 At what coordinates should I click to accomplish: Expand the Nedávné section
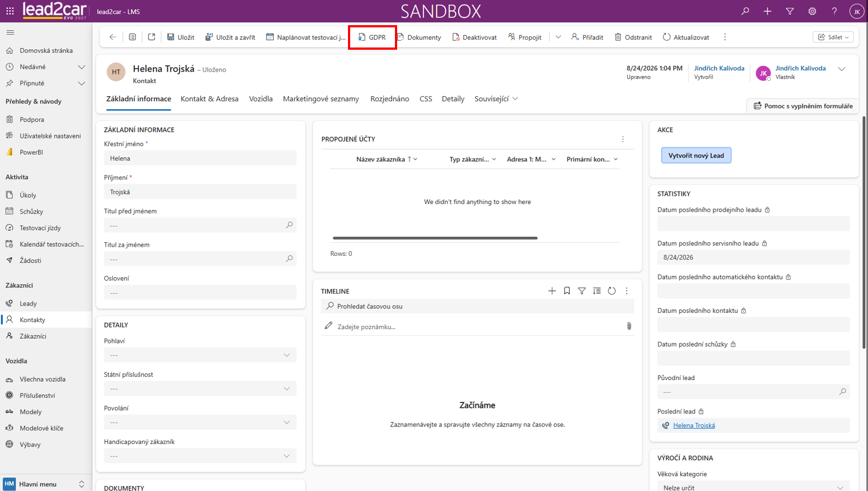click(81, 67)
